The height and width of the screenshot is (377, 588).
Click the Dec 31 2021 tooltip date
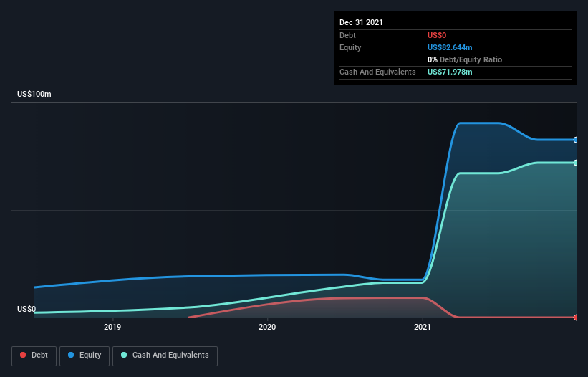(x=361, y=22)
